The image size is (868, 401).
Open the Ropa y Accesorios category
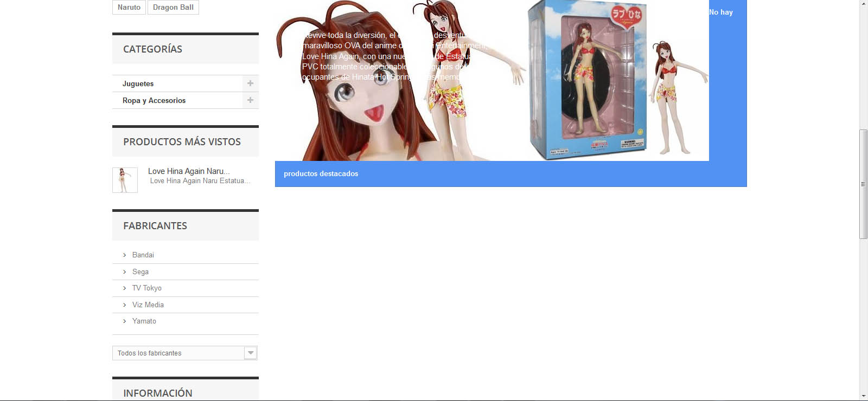tap(154, 101)
